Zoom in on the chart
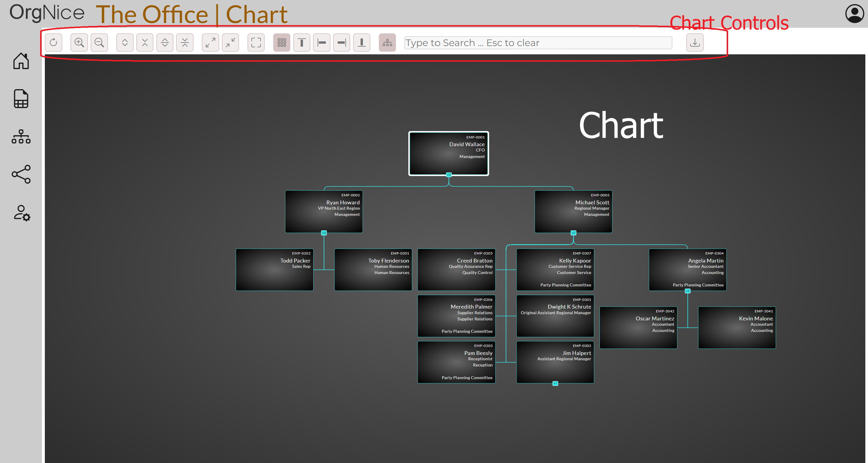This screenshot has width=868, height=463. coord(79,43)
